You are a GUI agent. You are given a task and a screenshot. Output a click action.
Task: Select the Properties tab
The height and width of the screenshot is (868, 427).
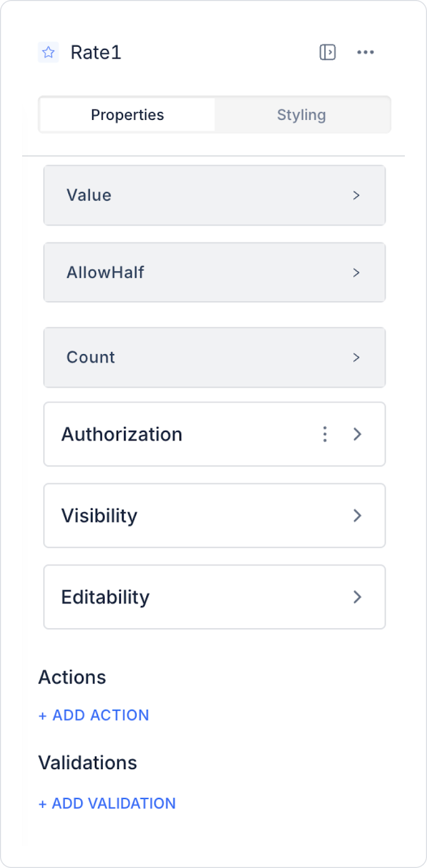tap(127, 115)
